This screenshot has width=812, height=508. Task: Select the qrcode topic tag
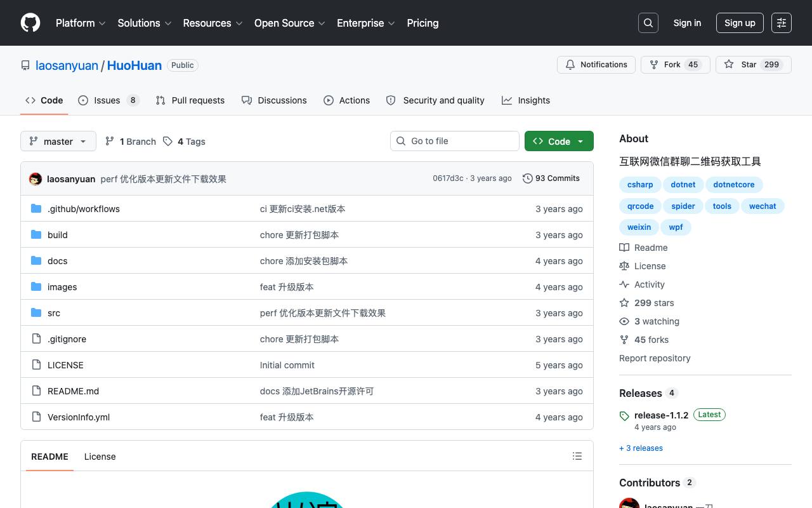point(640,206)
